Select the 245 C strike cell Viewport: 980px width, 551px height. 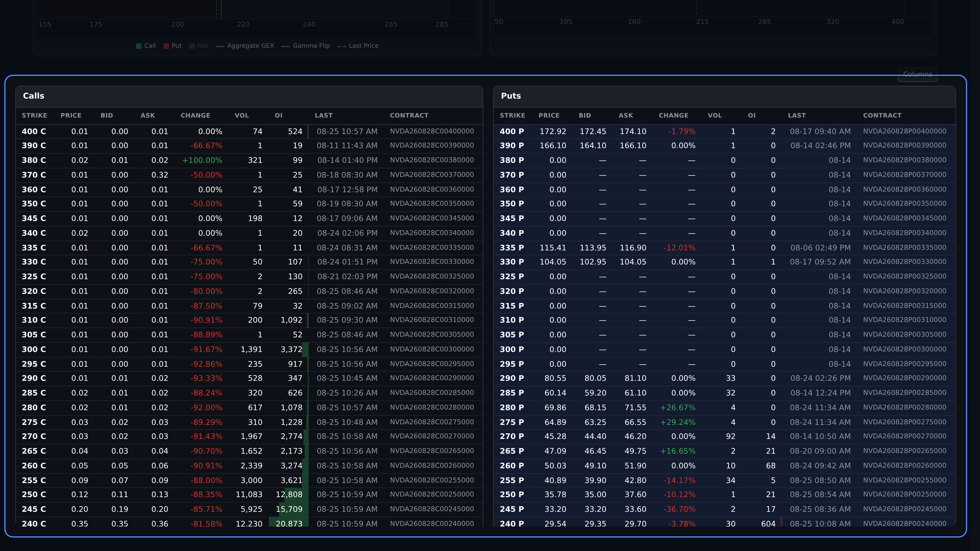(34, 509)
